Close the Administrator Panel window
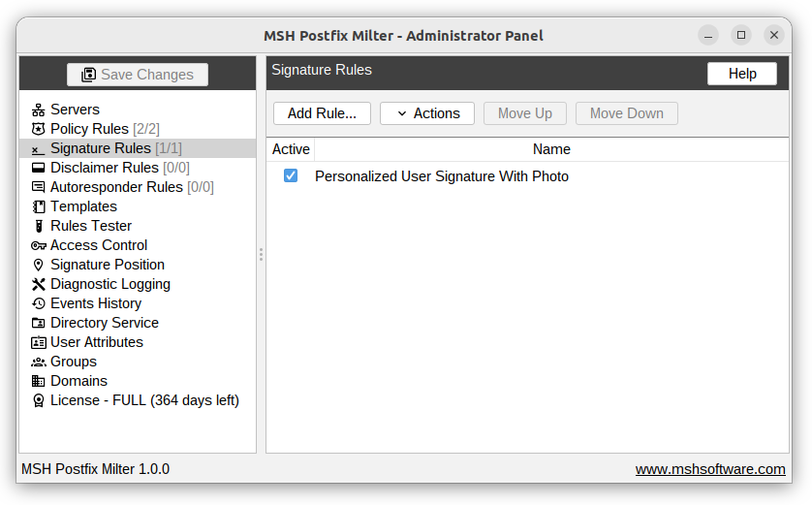The height and width of the screenshot is (505, 812). [773, 35]
